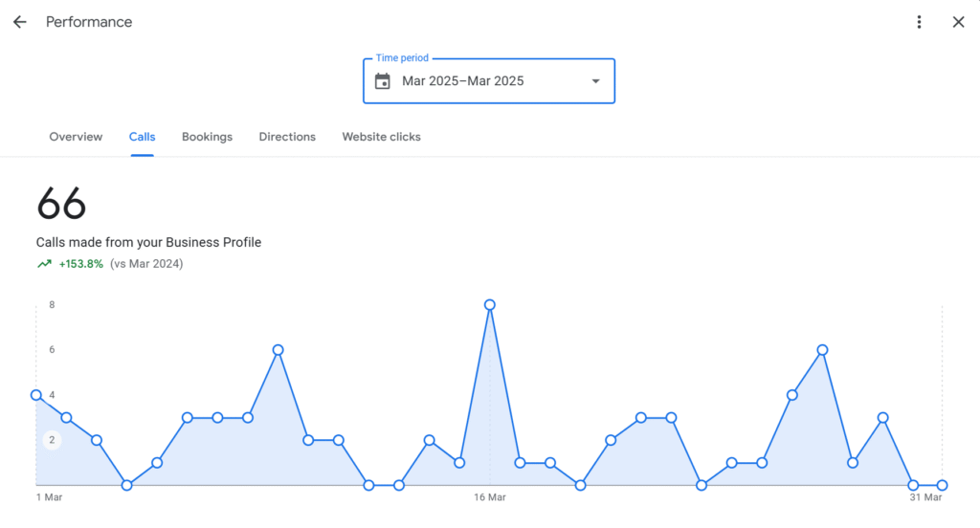Select the highlighted 2 label on y-axis
The height and width of the screenshot is (528, 980).
[x=52, y=440]
